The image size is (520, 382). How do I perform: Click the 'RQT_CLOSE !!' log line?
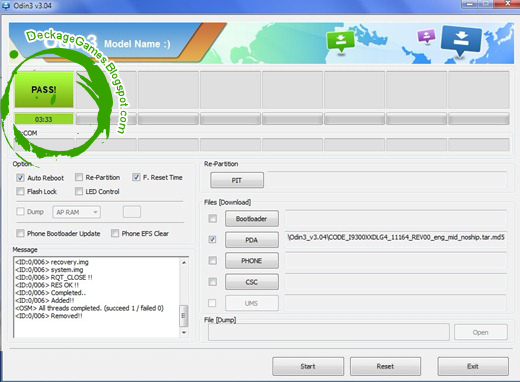point(54,277)
